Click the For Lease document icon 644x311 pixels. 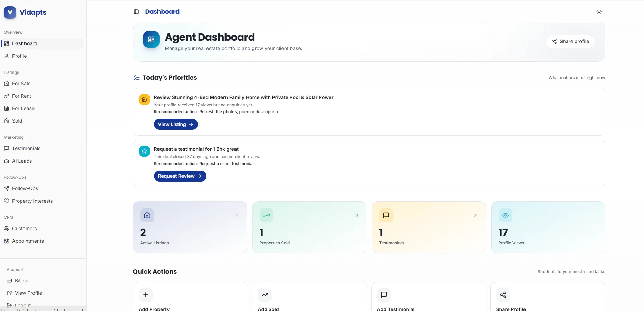[x=7, y=108]
